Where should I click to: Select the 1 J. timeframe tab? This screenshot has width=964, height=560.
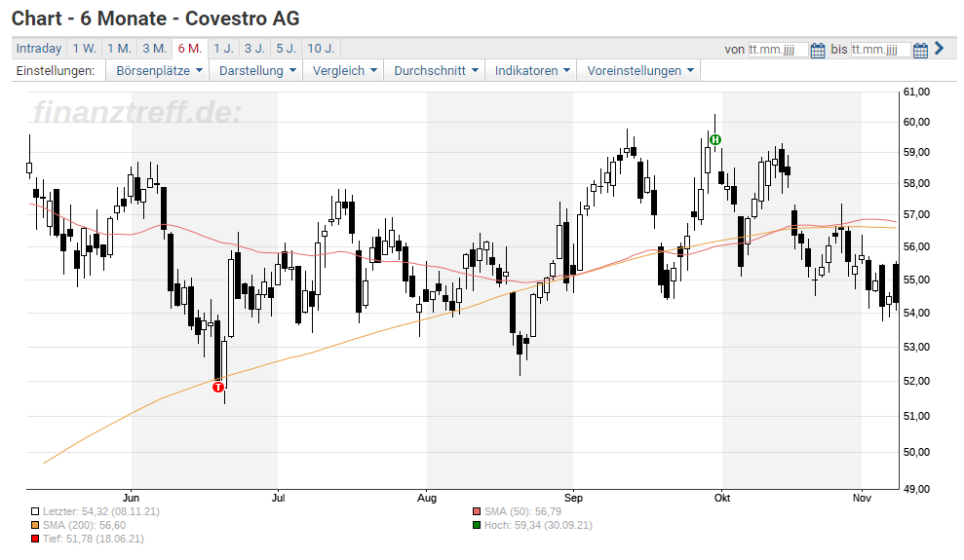[x=223, y=49]
